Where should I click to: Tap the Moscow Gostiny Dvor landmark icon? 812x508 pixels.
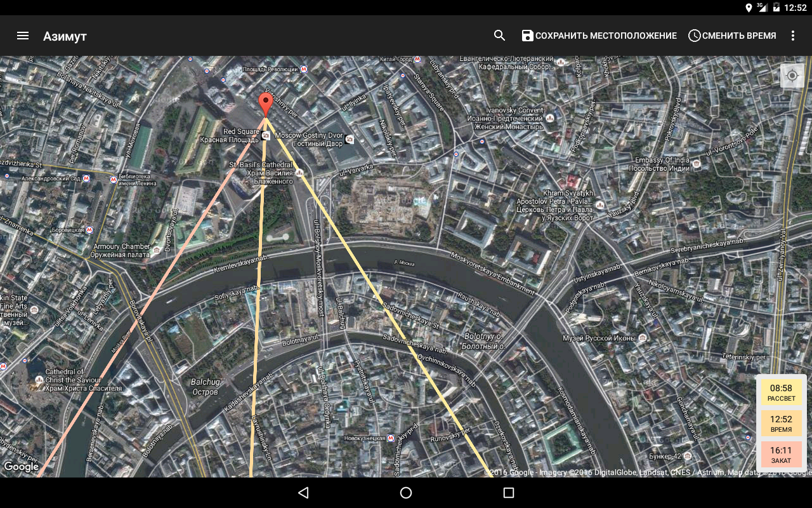(350, 139)
